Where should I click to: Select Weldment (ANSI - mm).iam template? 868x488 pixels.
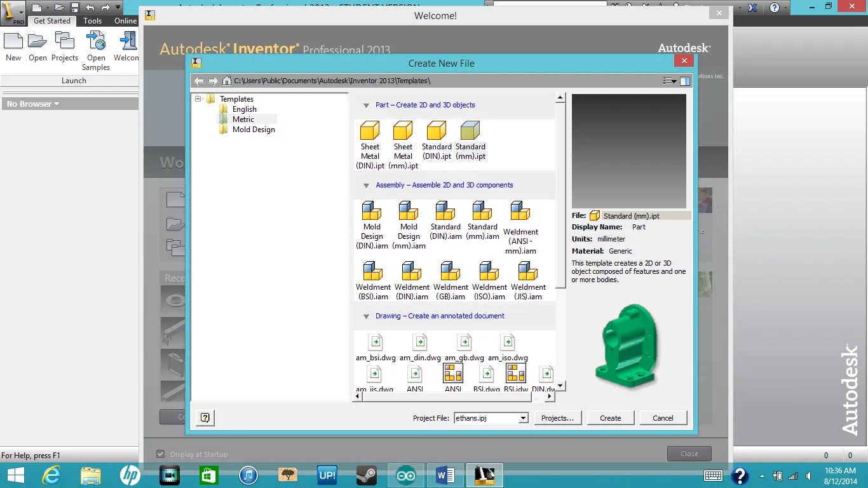(520, 227)
